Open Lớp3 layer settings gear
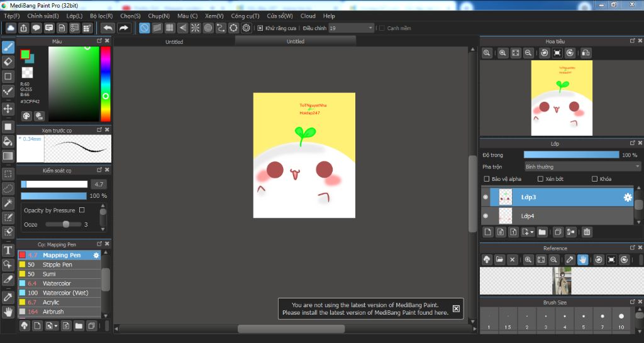 [x=628, y=197]
